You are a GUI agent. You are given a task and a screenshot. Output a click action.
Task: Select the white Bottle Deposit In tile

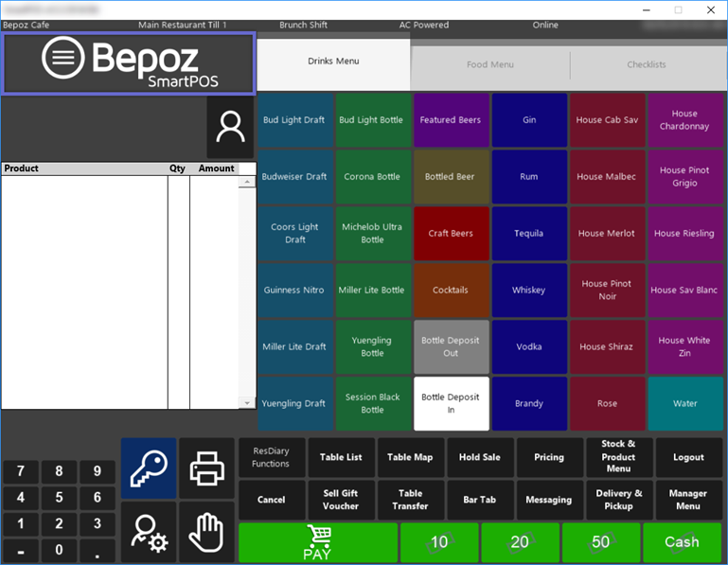point(451,404)
